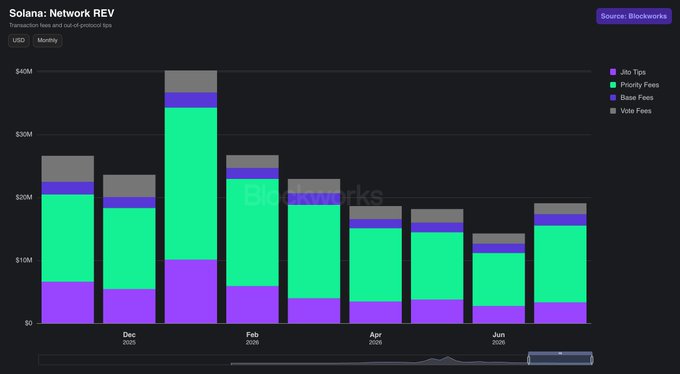Click the $30M axis label
Screen dimensions: 680x374
coord(24,135)
